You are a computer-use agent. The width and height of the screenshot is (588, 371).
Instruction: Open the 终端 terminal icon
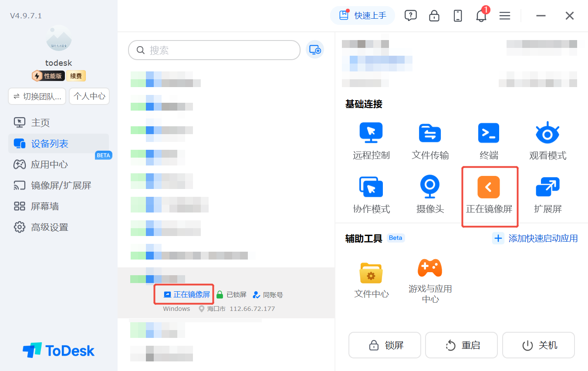[489, 133]
